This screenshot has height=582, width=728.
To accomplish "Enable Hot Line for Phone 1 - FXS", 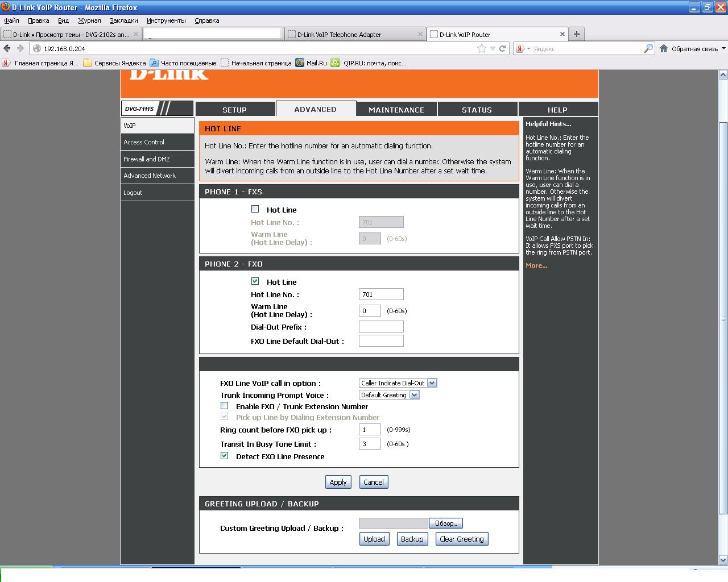I will [x=255, y=209].
